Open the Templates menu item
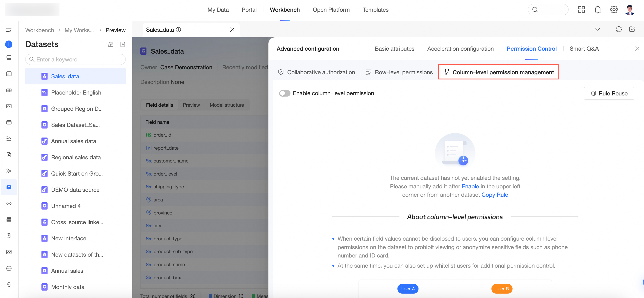Viewport: 644px width, 298px height. pyautogui.click(x=375, y=10)
